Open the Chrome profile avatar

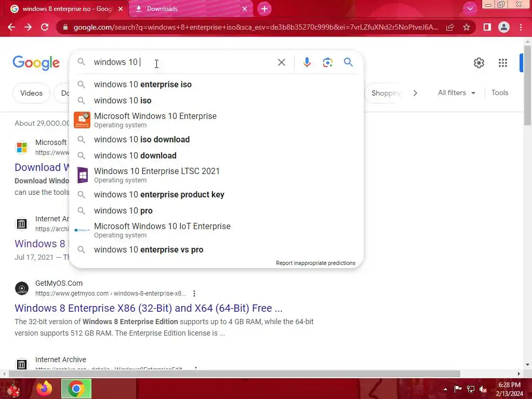[x=504, y=27]
